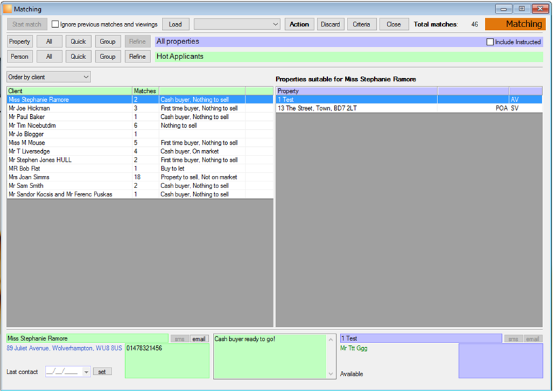
Task: Click the notes scrollbar down arrow
Action: [331, 374]
